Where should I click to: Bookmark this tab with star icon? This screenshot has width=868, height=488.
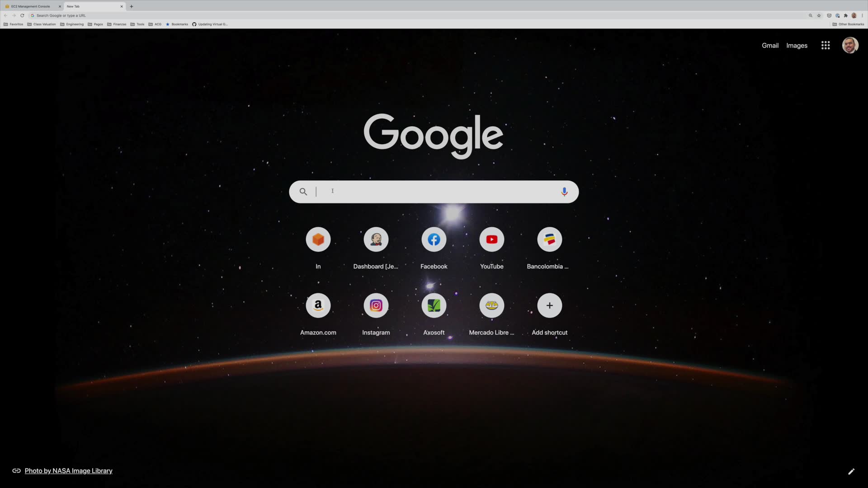click(819, 15)
